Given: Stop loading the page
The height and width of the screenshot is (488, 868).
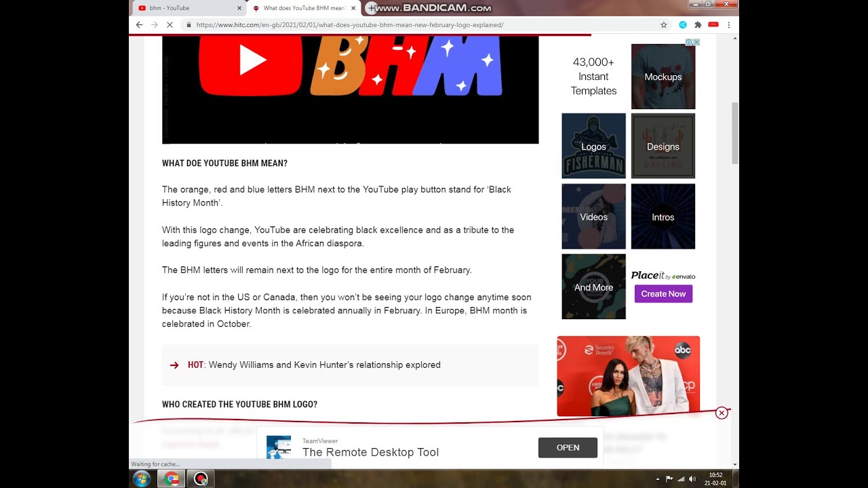Looking at the screenshot, I should coord(170,24).
